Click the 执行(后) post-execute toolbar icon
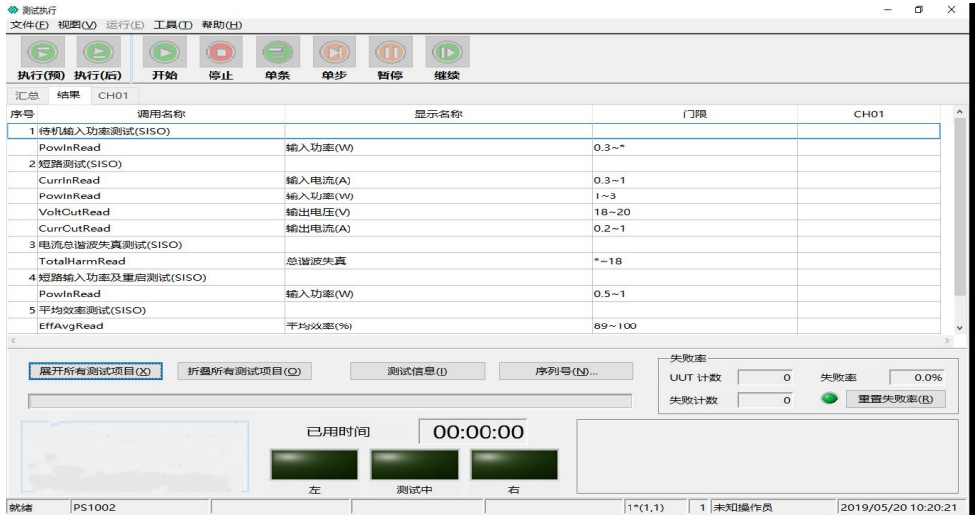The width and height of the screenshot is (980, 518). (x=97, y=51)
